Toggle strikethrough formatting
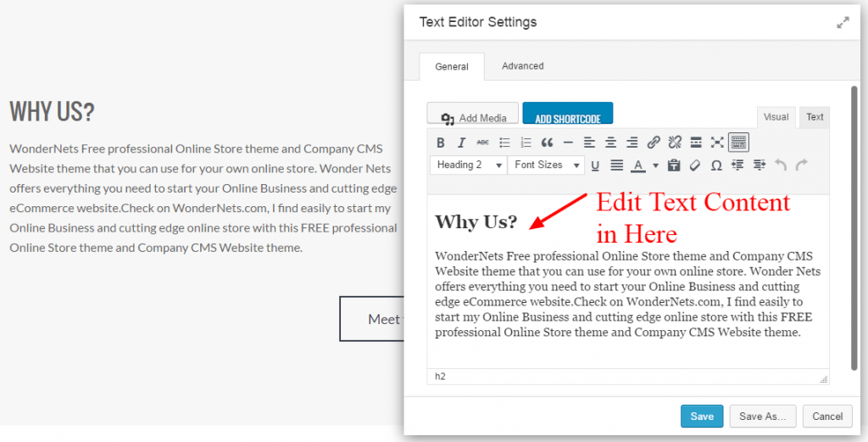This screenshot has height=442, width=868. click(483, 143)
